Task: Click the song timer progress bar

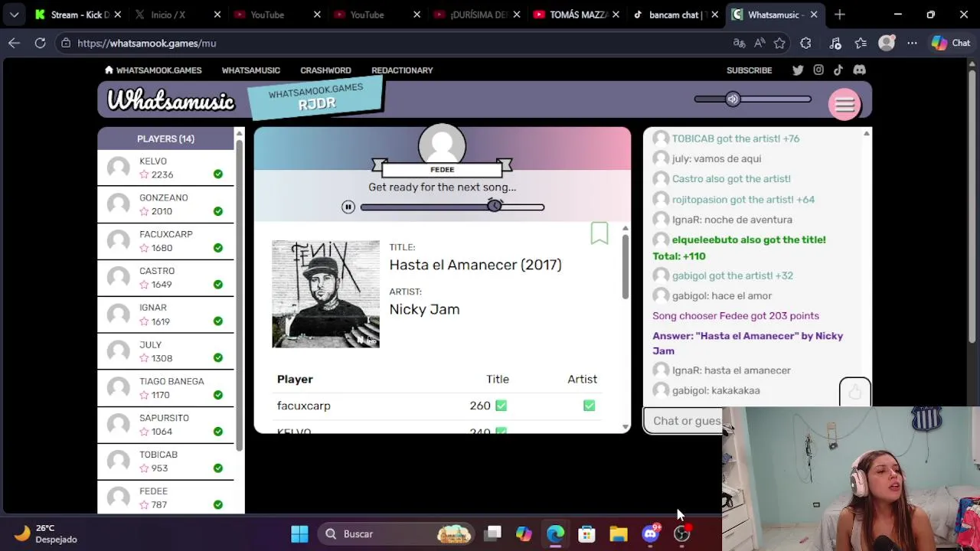Action: [x=452, y=207]
